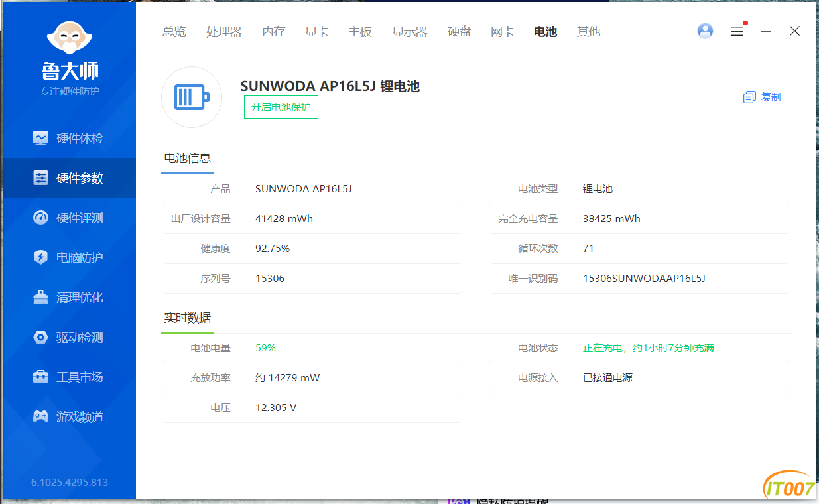Go to 游戏频道 section

[69, 417]
